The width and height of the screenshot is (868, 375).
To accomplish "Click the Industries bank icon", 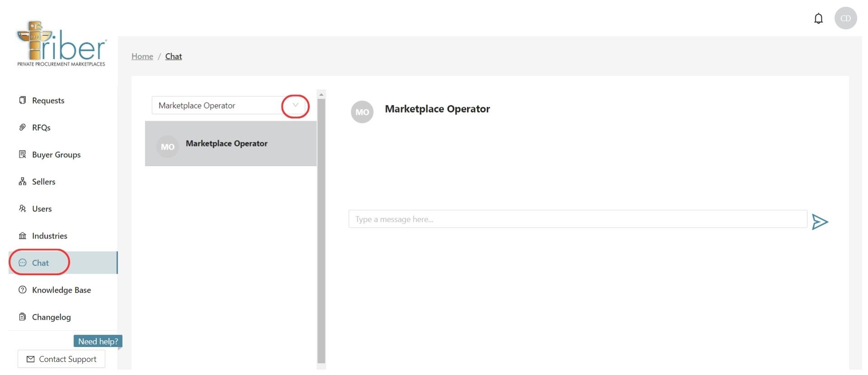I will [23, 236].
